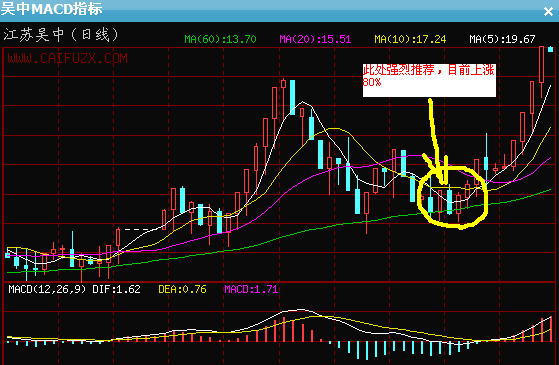Select the MA(10):17.24 yellow label
This screenshot has width=559, height=365.
coord(410,39)
